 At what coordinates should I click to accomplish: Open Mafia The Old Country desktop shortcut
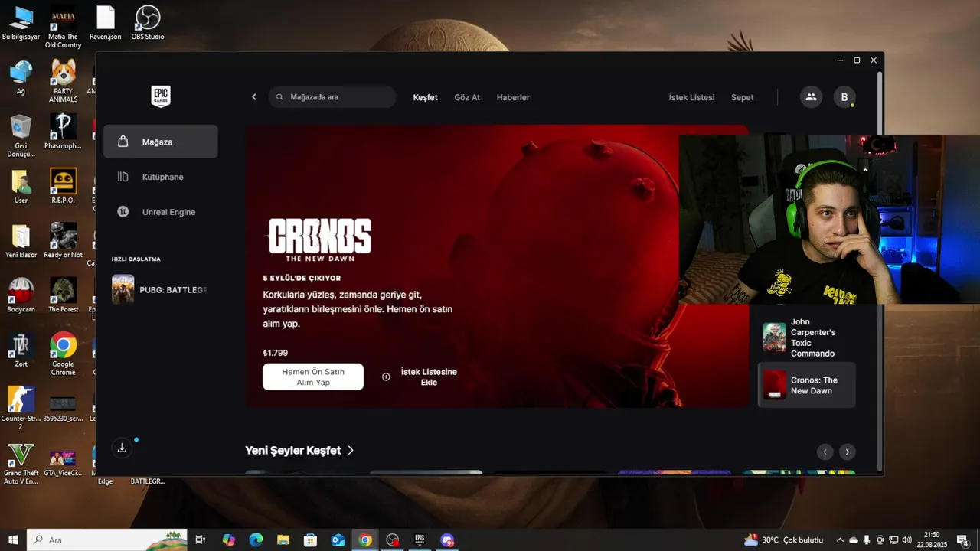click(x=63, y=28)
